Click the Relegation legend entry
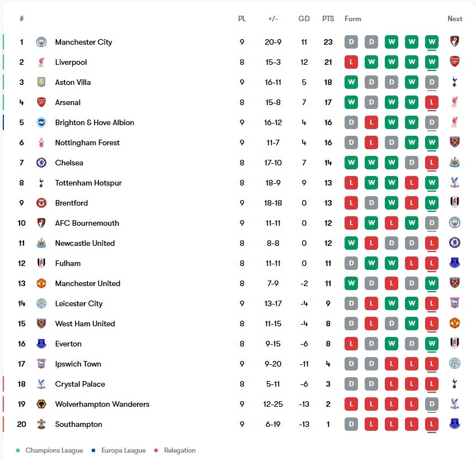Image resolution: width=476 pixels, height=461 pixels. point(180,450)
